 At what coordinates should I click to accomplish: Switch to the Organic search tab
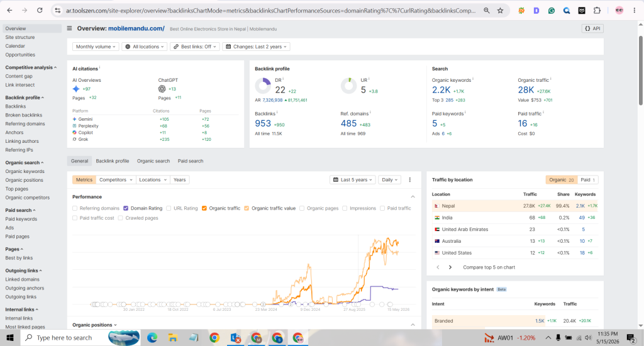point(153,161)
